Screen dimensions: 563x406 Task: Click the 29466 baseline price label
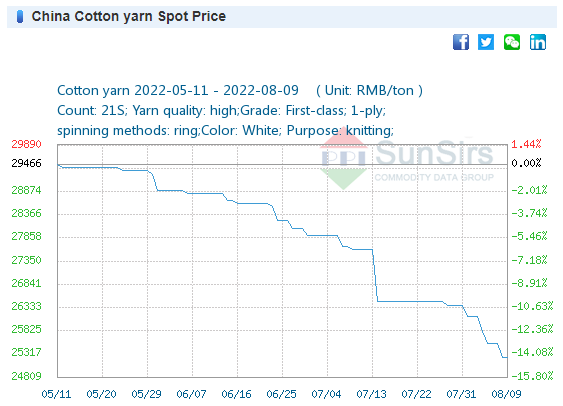tap(26, 163)
